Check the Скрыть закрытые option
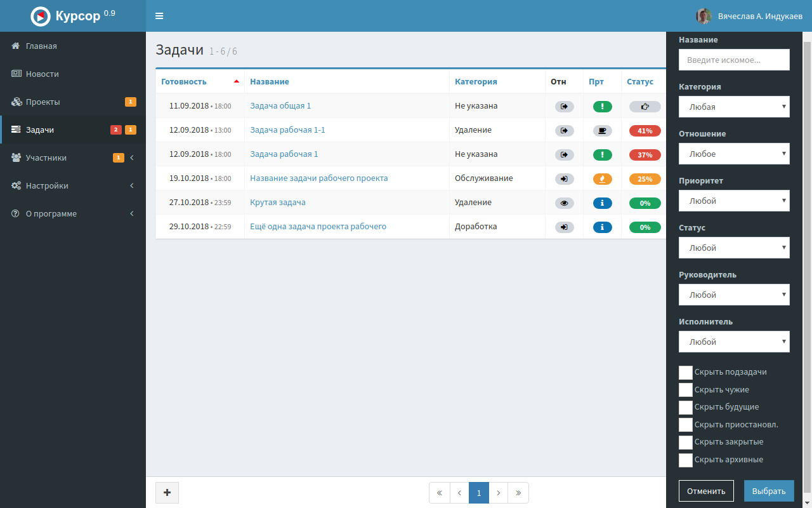Image resolution: width=812 pixels, height=508 pixels. [x=686, y=443]
